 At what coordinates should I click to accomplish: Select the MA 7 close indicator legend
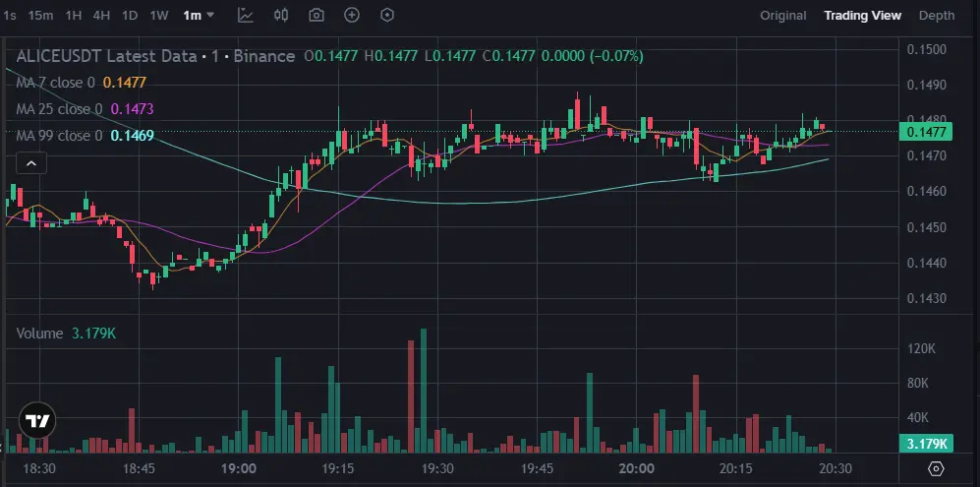[55, 83]
